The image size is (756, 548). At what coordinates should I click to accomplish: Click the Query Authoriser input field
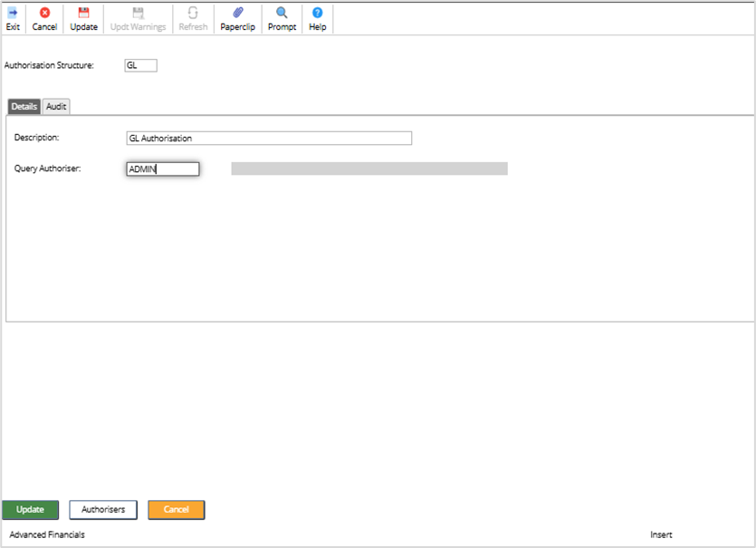point(163,168)
